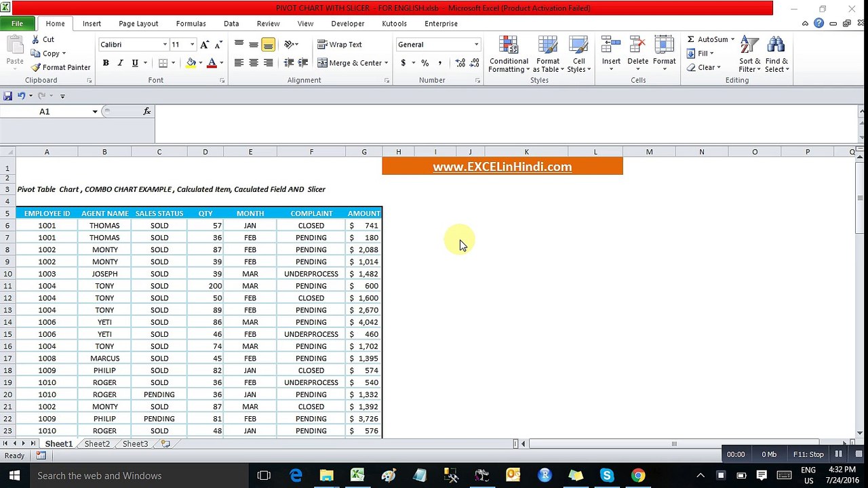Image resolution: width=868 pixels, height=488 pixels.
Task: Click the Delete cells icon
Action: tap(637, 46)
